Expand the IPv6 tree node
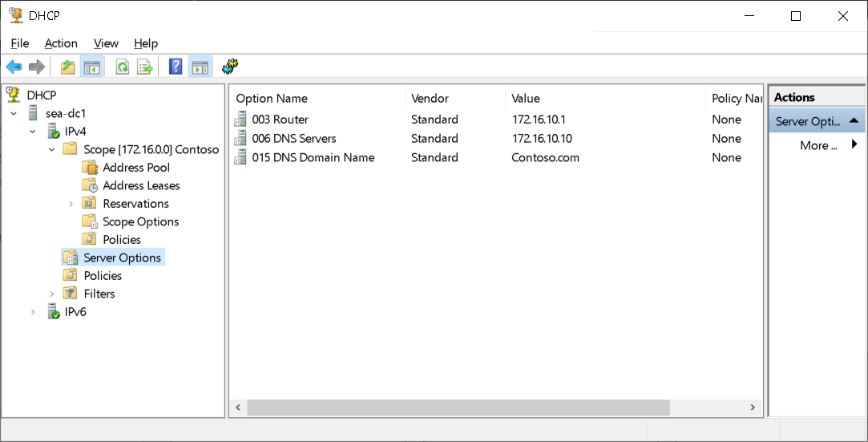Viewport: 868px width, 442px height. click(x=33, y=312)
